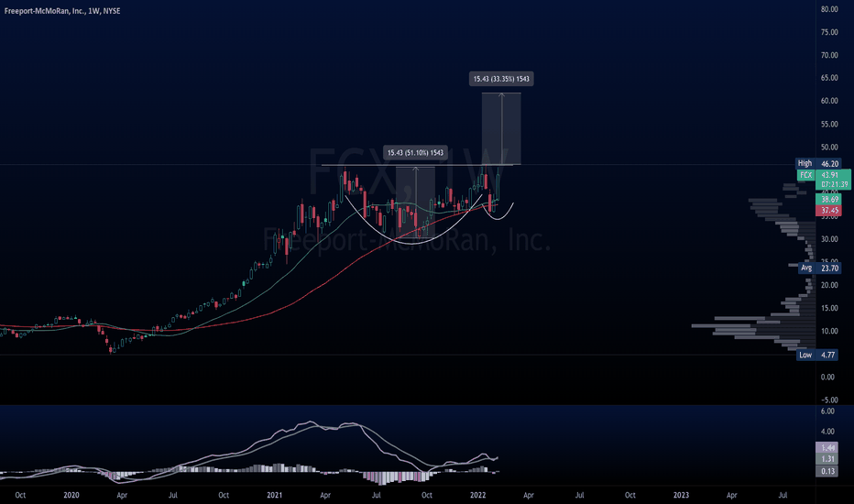Click the 1.44 MACD value label
The image size is (854, 504).
click(827, 448)
